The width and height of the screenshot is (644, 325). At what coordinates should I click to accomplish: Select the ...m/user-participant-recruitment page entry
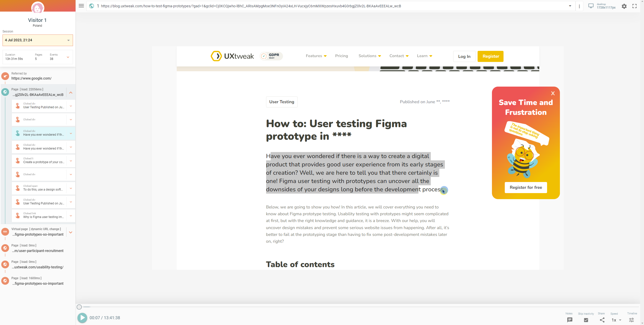tap(38, 248)
